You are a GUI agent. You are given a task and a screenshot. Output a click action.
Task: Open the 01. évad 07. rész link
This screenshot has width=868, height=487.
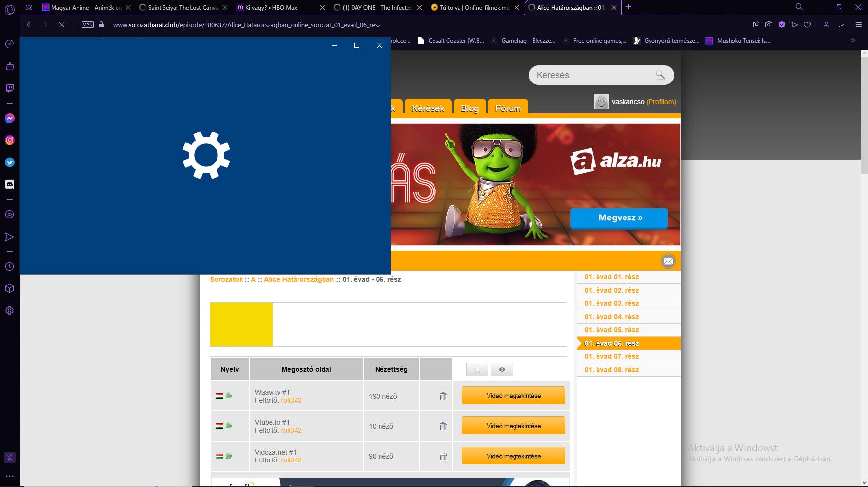click(x=611, y=356)
